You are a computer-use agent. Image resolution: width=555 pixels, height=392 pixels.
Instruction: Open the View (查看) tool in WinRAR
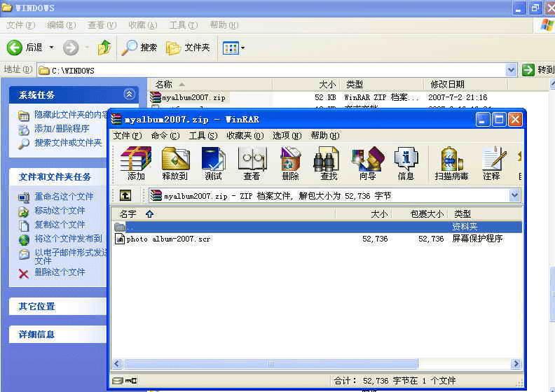[252, 163]
